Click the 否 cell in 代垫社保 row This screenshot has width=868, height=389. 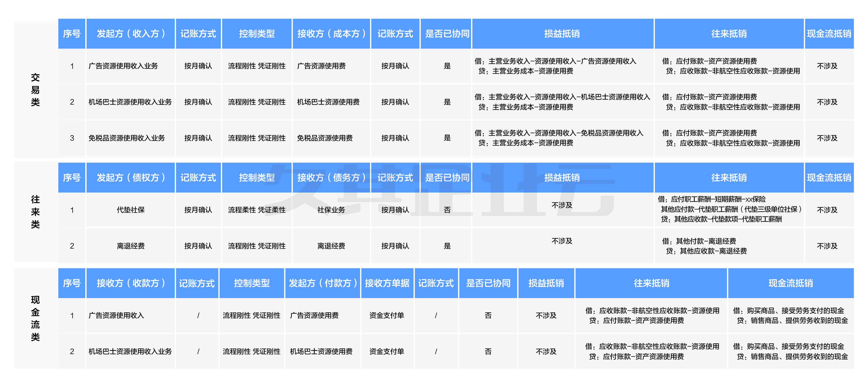pos(447,210)
